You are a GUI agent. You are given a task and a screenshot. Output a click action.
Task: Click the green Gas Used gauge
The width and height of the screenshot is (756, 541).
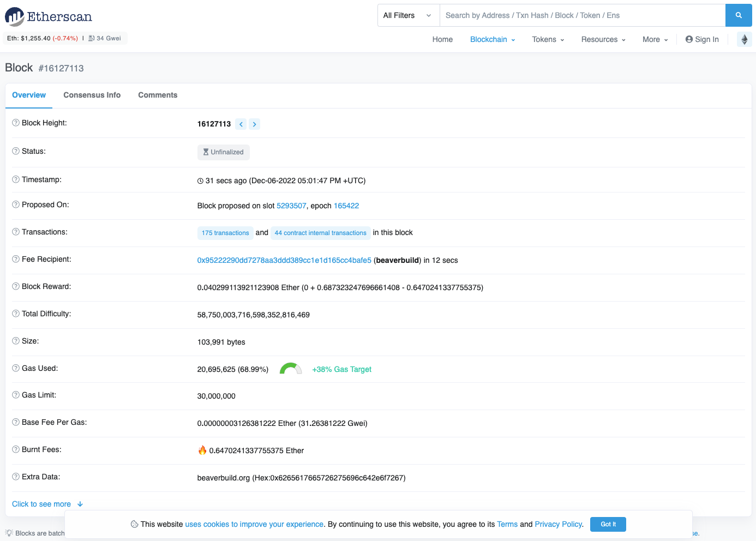[x=291, y=368]
